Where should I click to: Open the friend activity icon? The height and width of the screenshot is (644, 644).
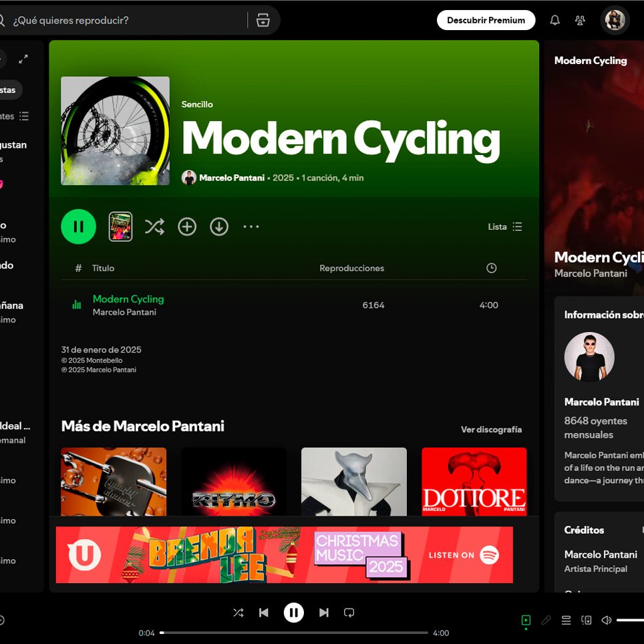580,20
